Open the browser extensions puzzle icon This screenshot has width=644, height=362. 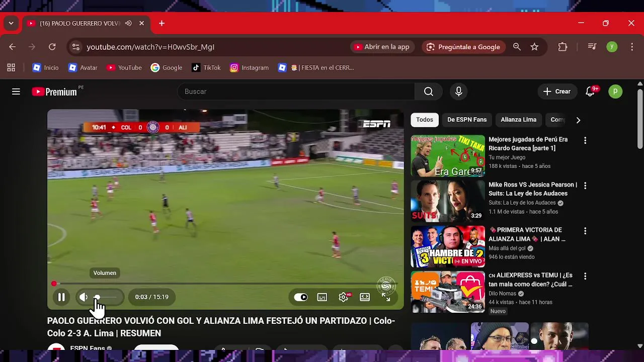coord(562,47)
